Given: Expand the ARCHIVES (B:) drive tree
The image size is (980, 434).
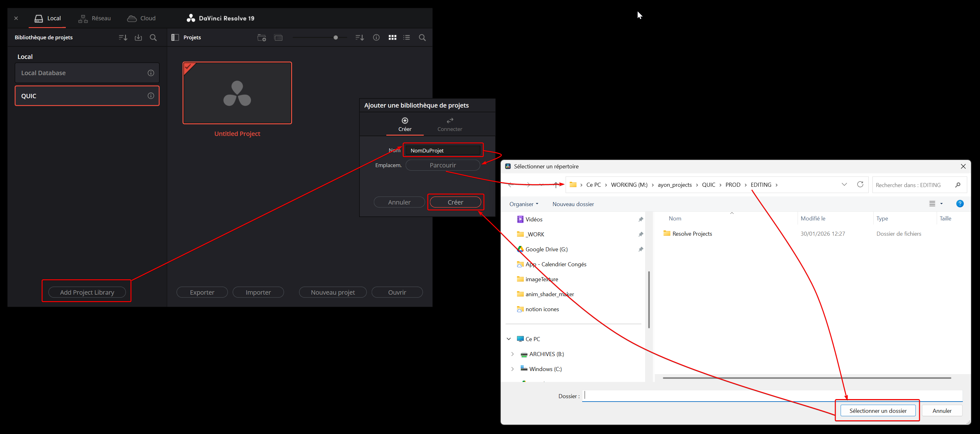Looking at the screenshot, I should click(x=512, y=354).
